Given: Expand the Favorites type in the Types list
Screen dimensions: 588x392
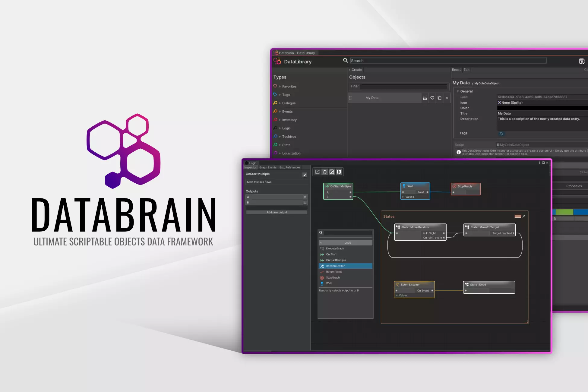Looking at the screenshot, I should tap(280, 87).
